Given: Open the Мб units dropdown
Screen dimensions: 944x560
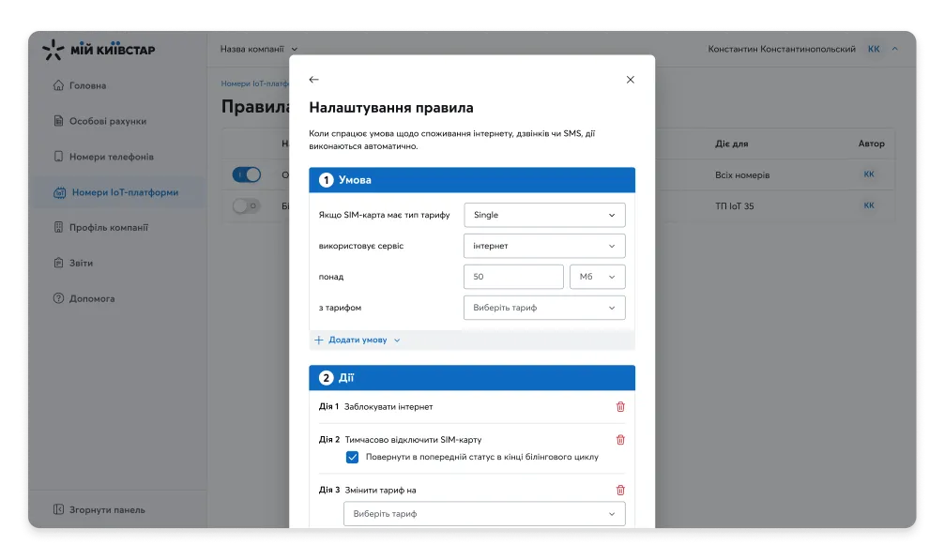Looking at the screenshot, I should (597, 277).
